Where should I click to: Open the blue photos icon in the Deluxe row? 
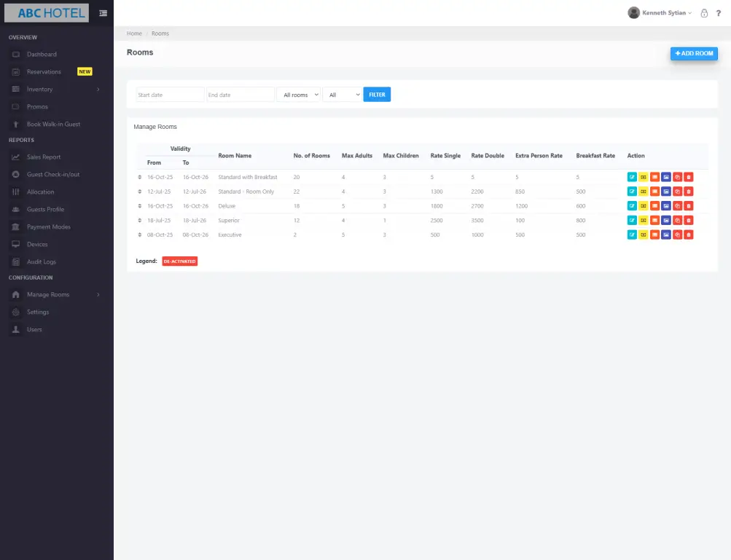(x=666, y=206)
